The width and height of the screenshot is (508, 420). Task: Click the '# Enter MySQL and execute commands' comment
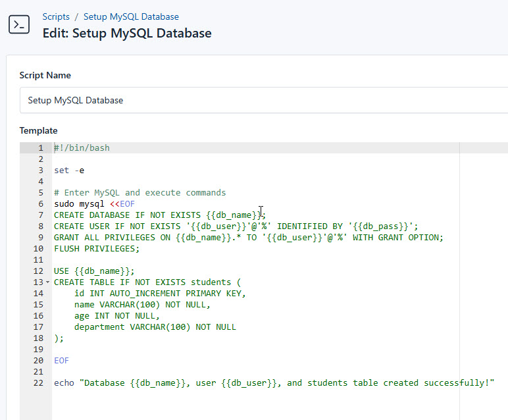click(x=140, y=193)
